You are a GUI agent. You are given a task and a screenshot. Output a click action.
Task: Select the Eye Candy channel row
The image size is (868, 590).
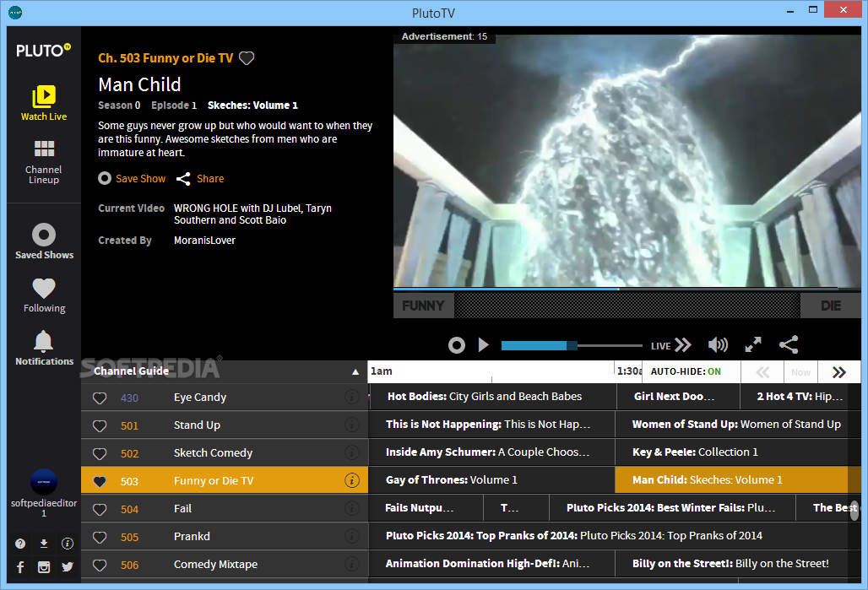(225, 398)
